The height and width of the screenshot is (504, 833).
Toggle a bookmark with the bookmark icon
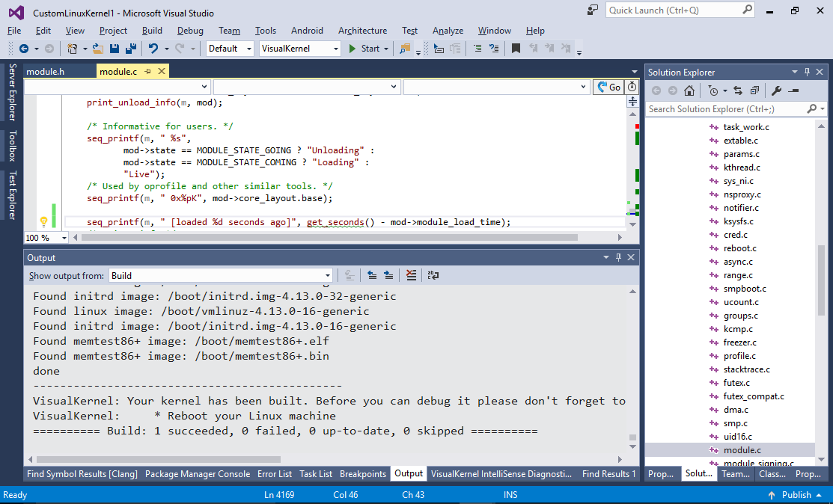point(516,49)
